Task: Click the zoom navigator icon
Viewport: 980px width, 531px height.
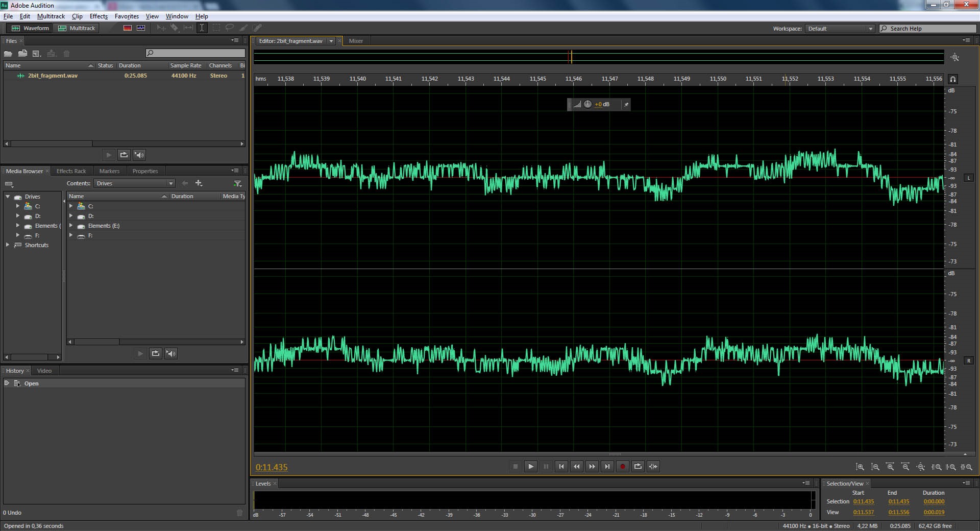Action: coord(955,57)
